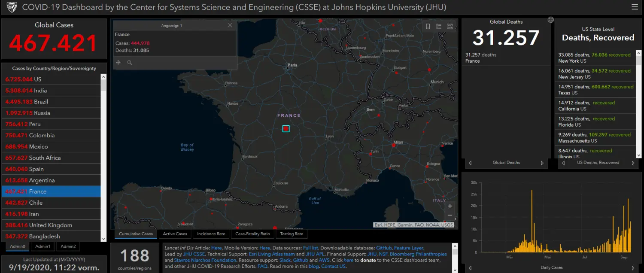Select Spain in the country list
This screenshot has width=644, height=273.
click(x=51, y=169)
